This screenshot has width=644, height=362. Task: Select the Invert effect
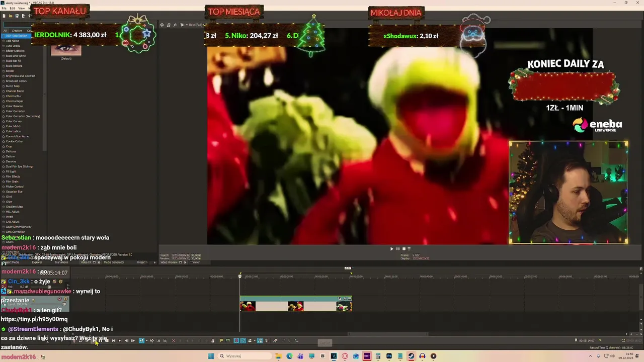point(10,217)
